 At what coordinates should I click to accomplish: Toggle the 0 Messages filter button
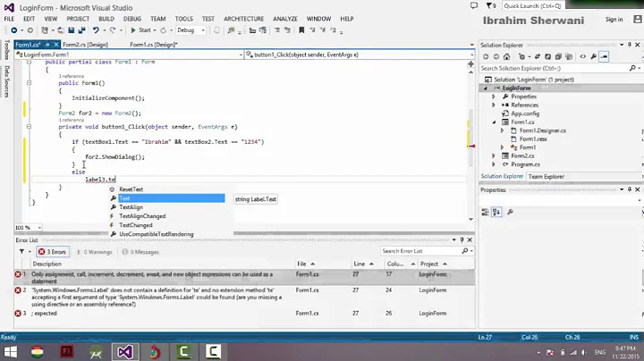tap(140, 252)
